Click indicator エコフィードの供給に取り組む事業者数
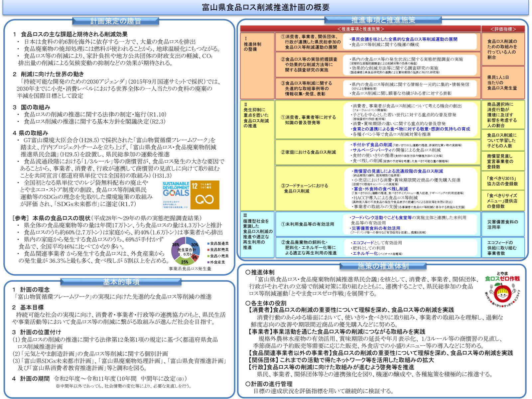The height and width of the screenshot is (399, 532). pyautogui.click(x=503, y=247)
